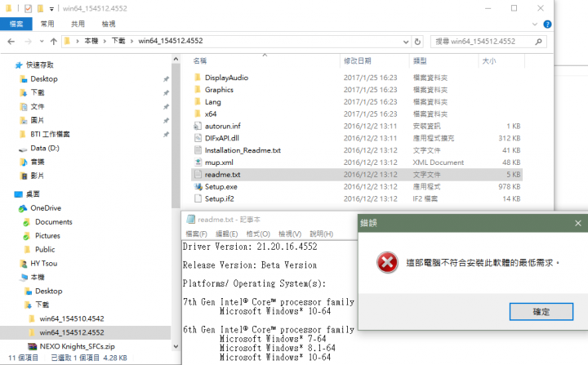The image size is (588, 365).
Task: Open the Graphics folder icon
Action: [198, 90]
